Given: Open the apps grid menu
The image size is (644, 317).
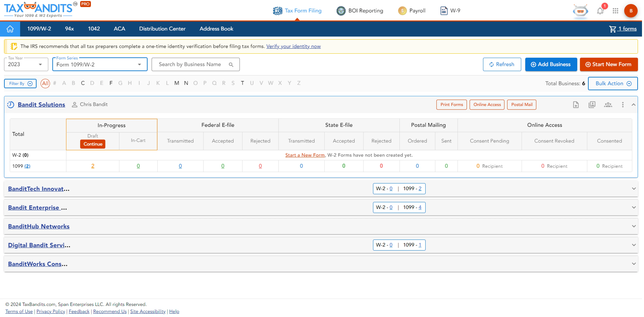Looking at the screenshot, I should (x=615, y=11).
